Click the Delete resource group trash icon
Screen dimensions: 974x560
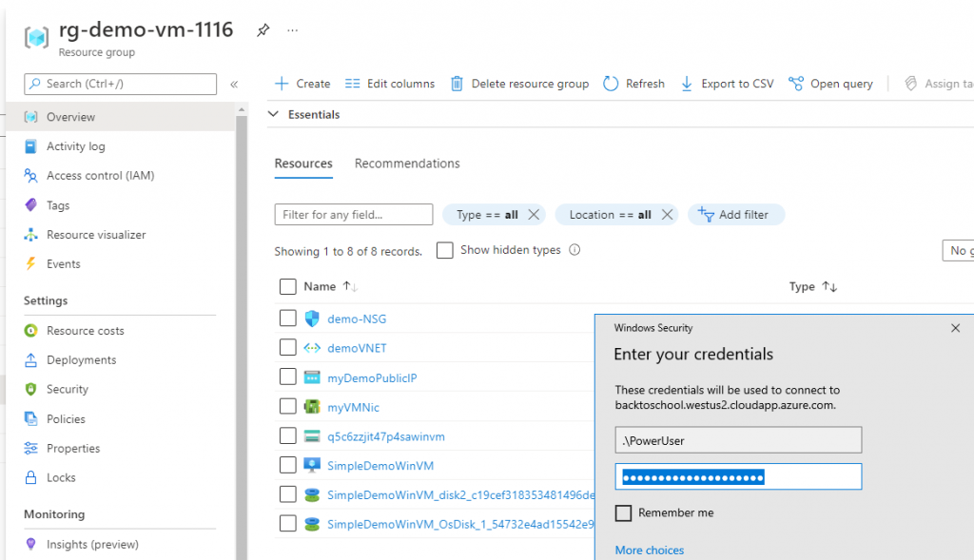458,84
